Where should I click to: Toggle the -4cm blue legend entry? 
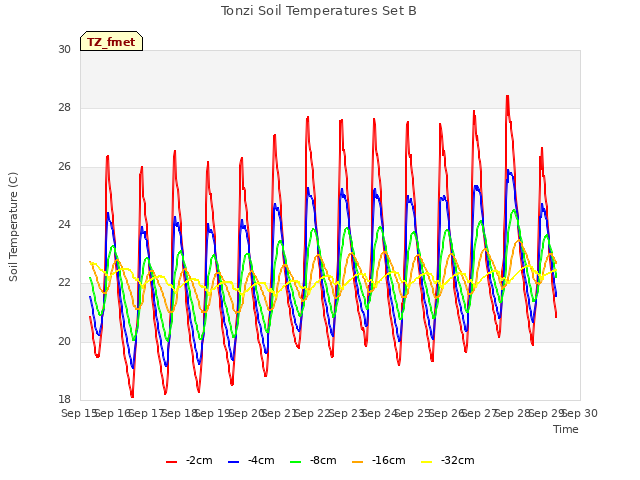click(x=251, y=461)
